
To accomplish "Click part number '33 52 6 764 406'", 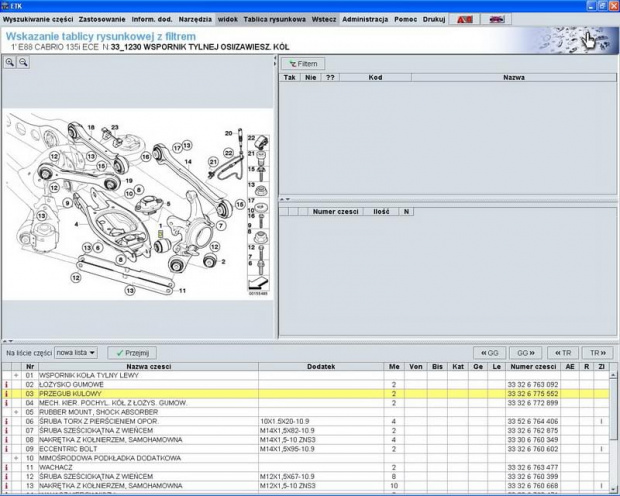I will point(533,421).
